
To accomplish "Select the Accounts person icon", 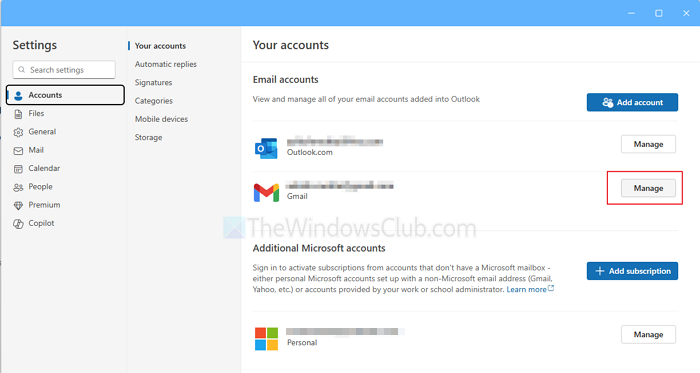I will 18,95.
